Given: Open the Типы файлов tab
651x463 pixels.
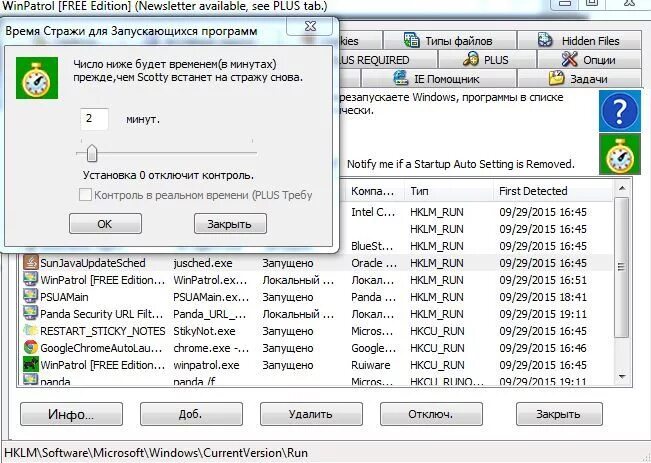Looking at the screenshot, I should 450,41.
